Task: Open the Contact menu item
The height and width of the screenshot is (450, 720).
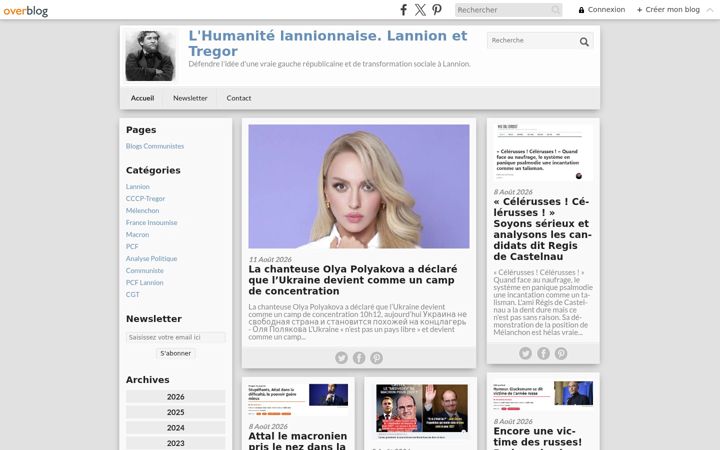Action: 239,98
